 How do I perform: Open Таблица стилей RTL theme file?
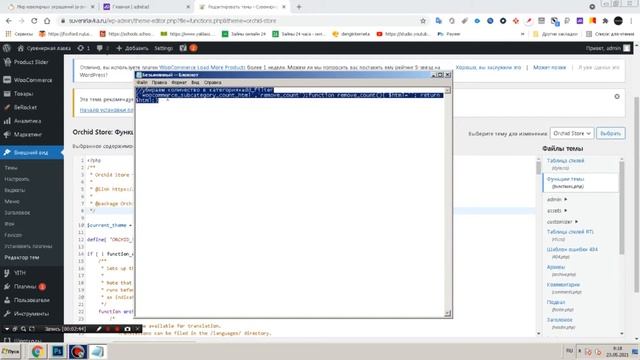click(x=570, y=232)
